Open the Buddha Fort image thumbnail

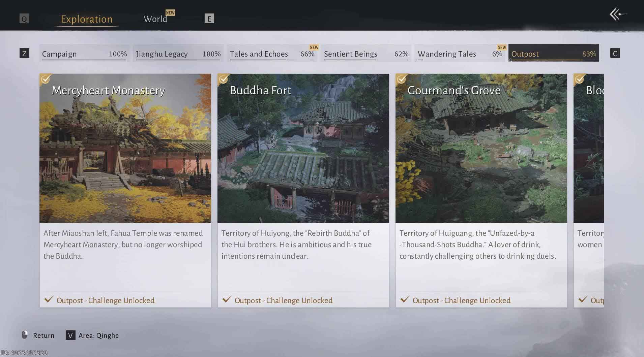(303, 148)
